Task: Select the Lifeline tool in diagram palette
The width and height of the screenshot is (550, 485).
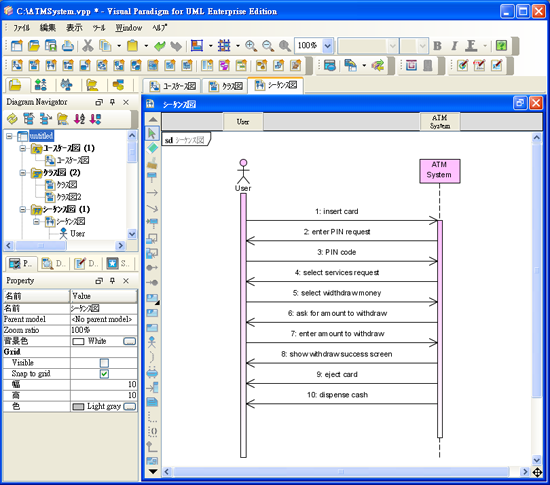Action: click(152, 177)
